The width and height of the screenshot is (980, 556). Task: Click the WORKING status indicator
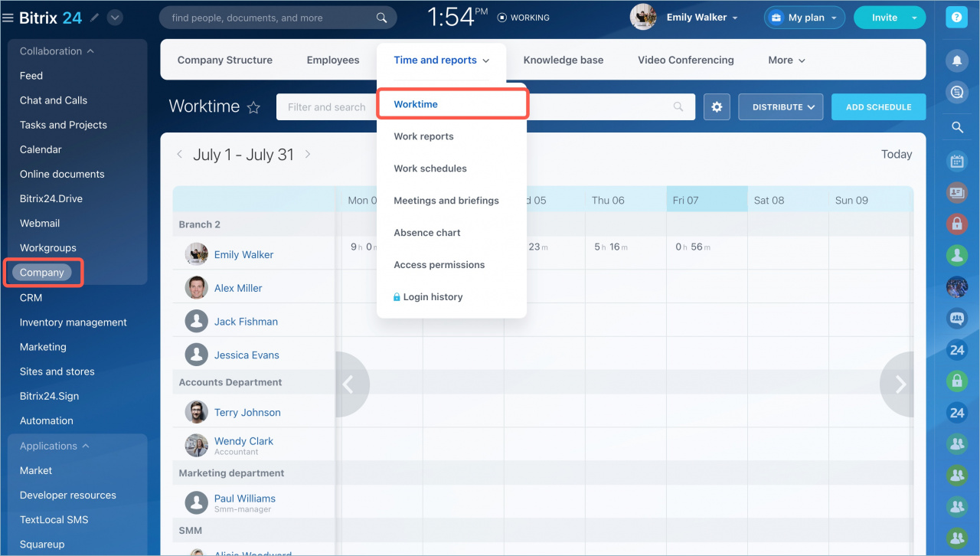click(x=524, y=18)
